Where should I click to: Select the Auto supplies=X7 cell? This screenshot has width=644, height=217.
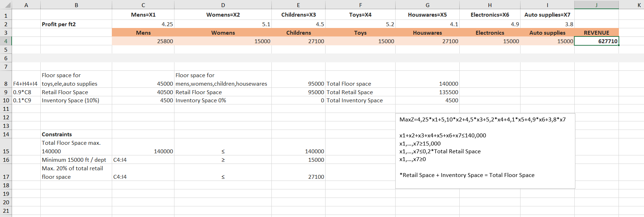(x=547, y=15)
